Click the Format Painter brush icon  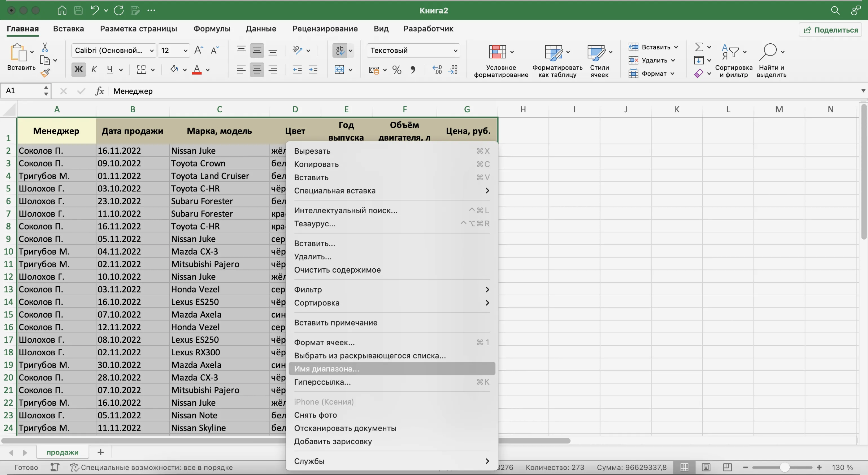(x=45, y=73)
